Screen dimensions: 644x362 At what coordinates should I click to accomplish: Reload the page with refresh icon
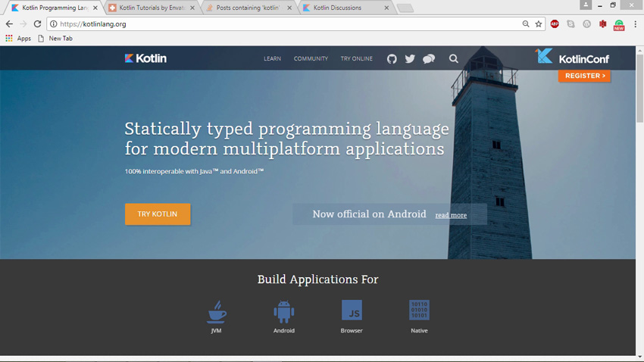(x=37, y=23)
